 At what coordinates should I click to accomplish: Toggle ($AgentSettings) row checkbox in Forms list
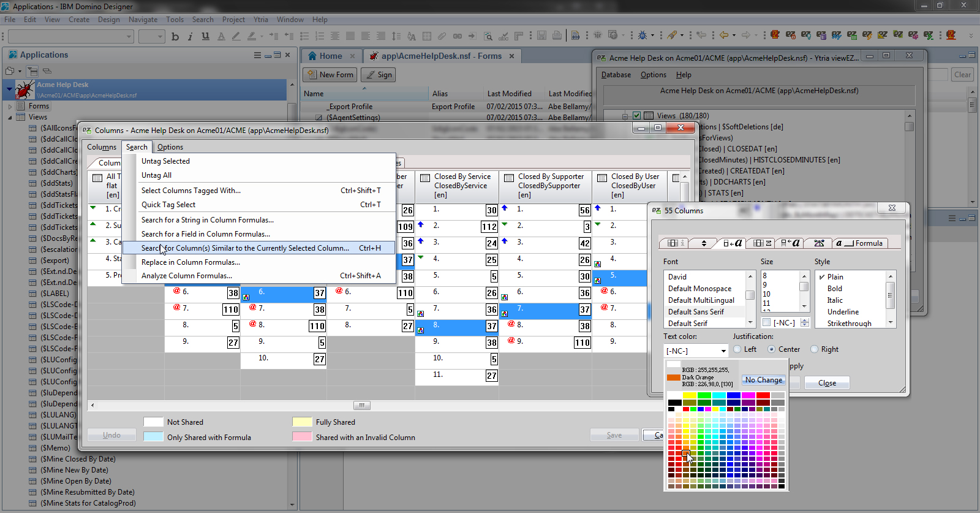pos(318,118)
